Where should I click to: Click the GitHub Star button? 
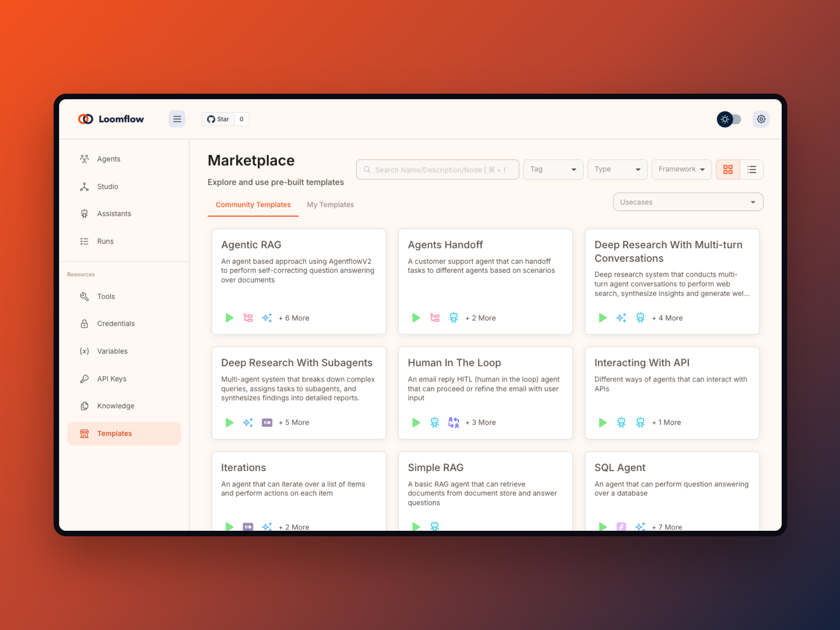pyautogui.click(x=218, y=119)
